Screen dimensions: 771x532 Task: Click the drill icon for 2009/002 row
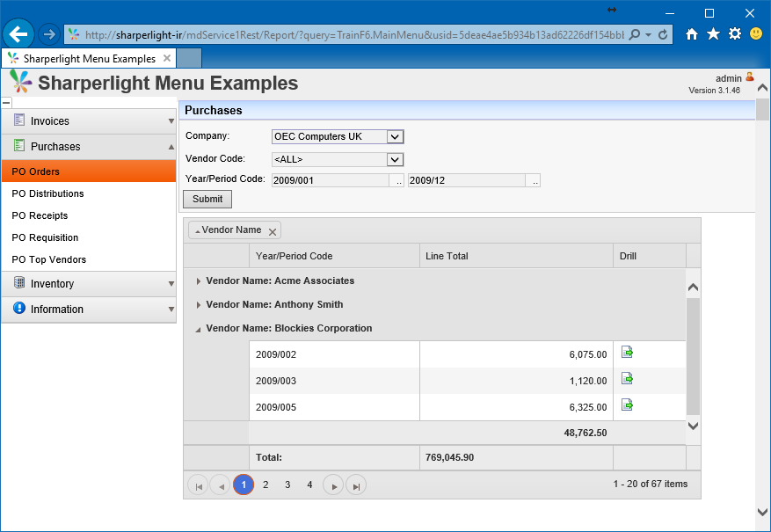coord(627,352)
